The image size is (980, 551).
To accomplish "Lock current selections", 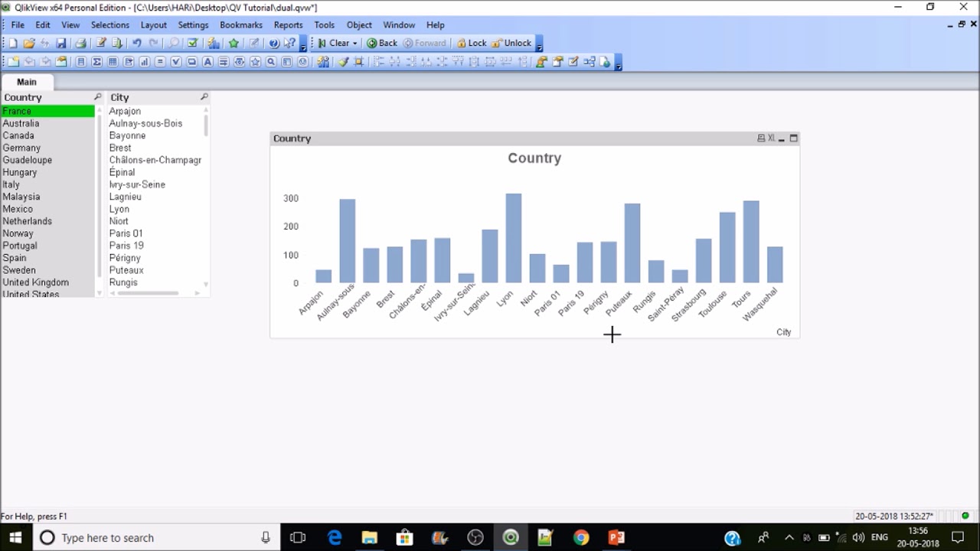I will (471, 43).
